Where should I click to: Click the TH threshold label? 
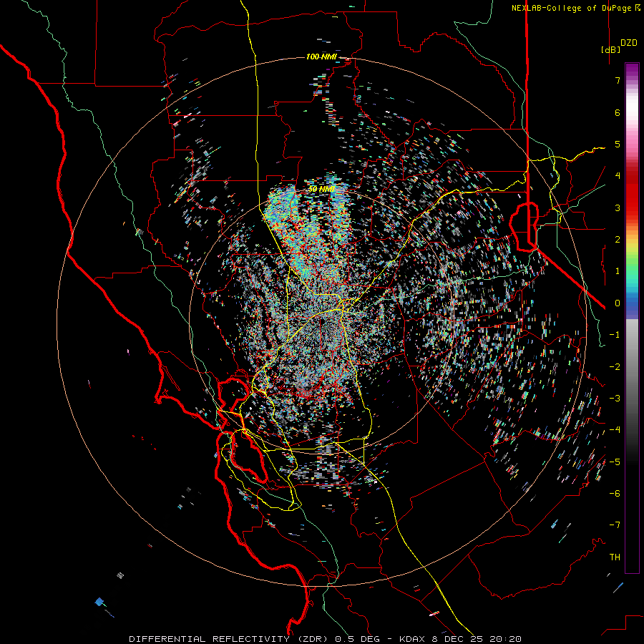tap(615, 557)
